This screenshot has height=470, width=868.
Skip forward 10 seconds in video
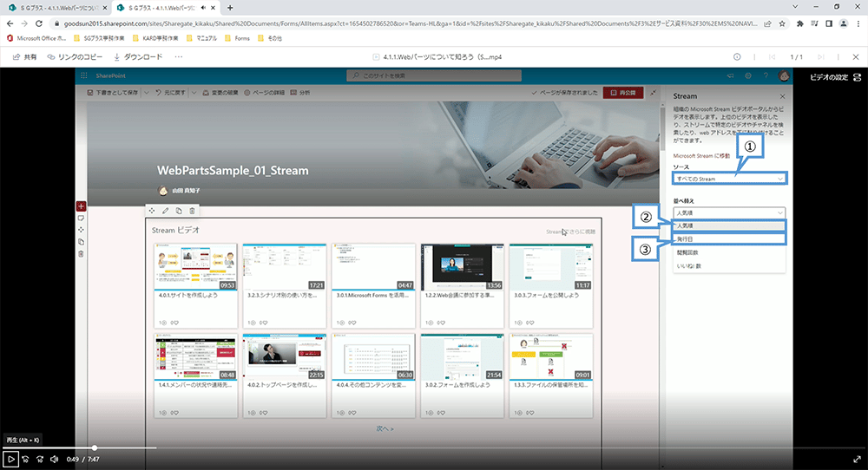coord(39,459)
